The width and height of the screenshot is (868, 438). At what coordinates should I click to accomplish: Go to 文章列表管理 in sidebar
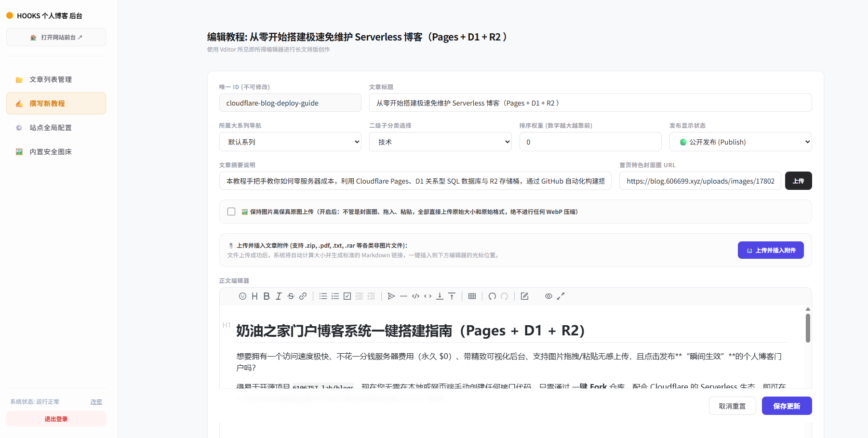coord(56,80)
